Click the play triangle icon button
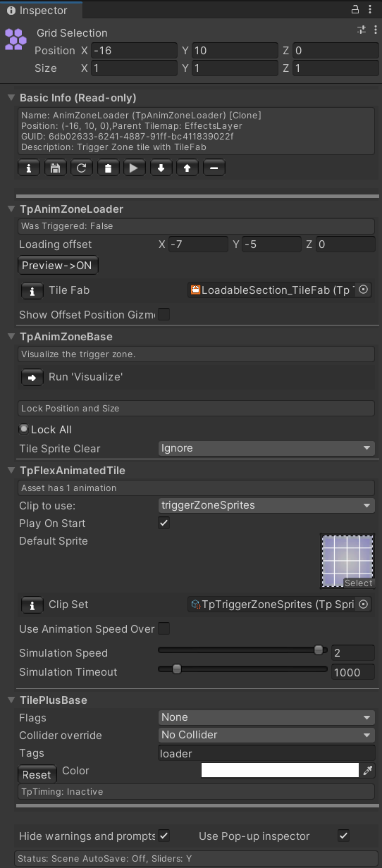Image resolution: width=382 pixels, height=868 pixels. pyautogui.click(x=134, y=168)
